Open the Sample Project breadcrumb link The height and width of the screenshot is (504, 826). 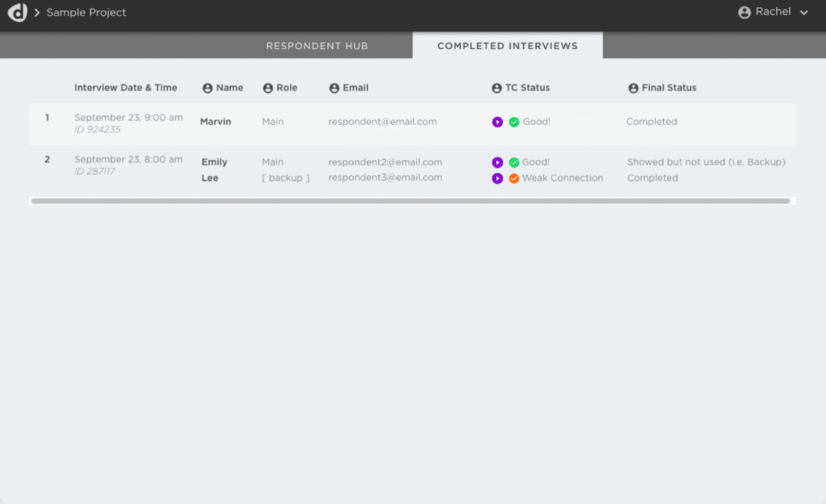86,12
